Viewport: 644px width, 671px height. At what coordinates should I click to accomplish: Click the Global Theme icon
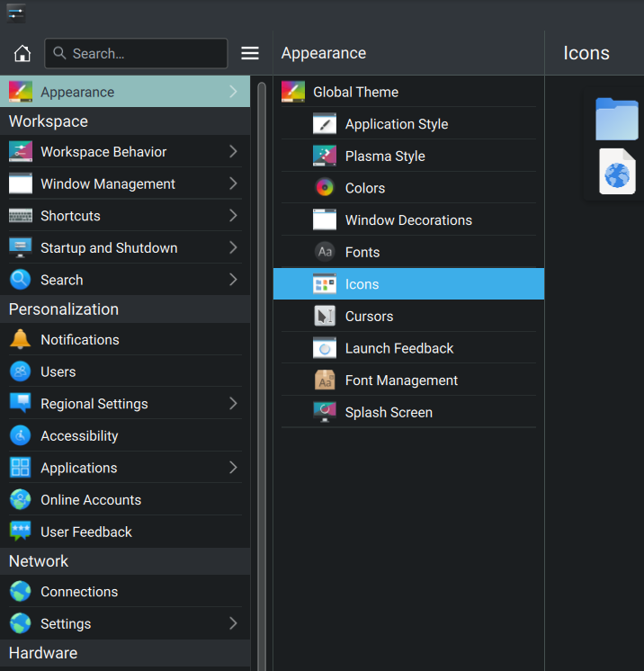tap(293, 92)
